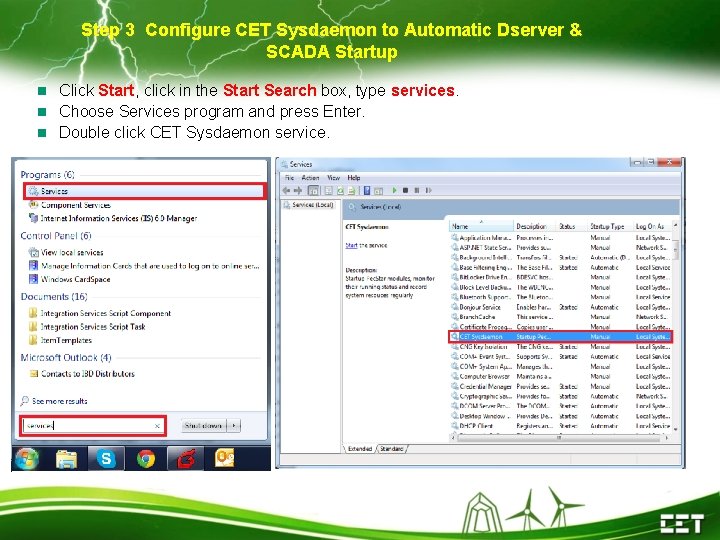
Task: Select the COM+ System Application row
Action: pos(561,366)
